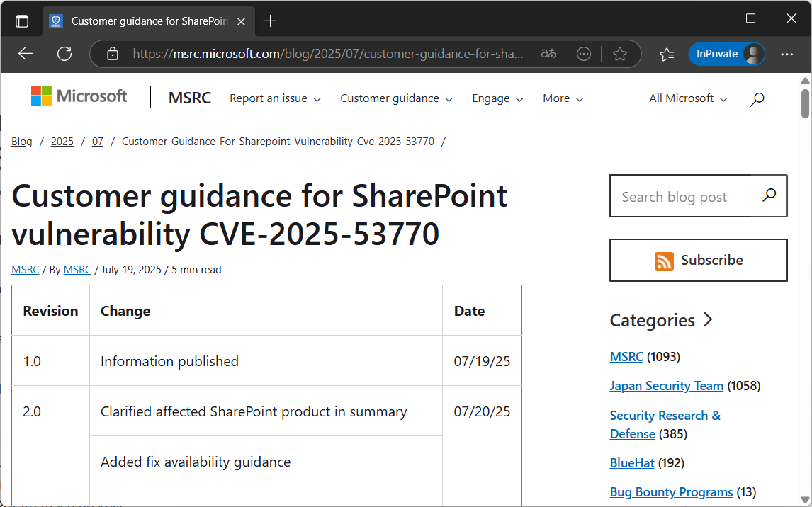Select the '07/19/25' date cell
This screenshot has width=812, height=507.
482,360
